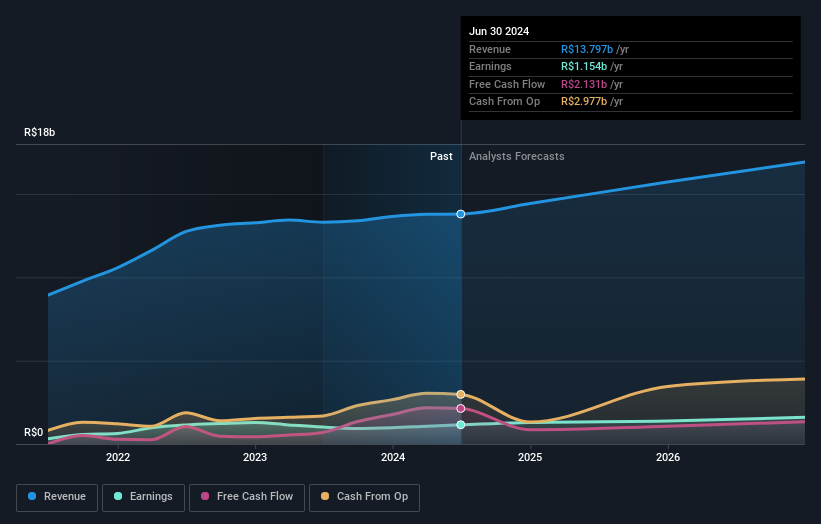Click the R$1.154b earnings value
Image resolution: width=821 pixels, height=524 pixels.
coord(584,66)
